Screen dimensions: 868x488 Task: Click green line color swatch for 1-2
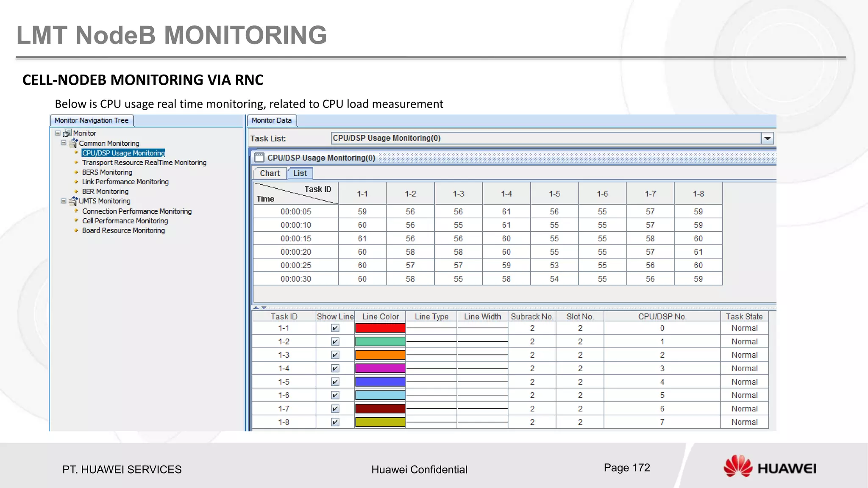click(380, 341)
